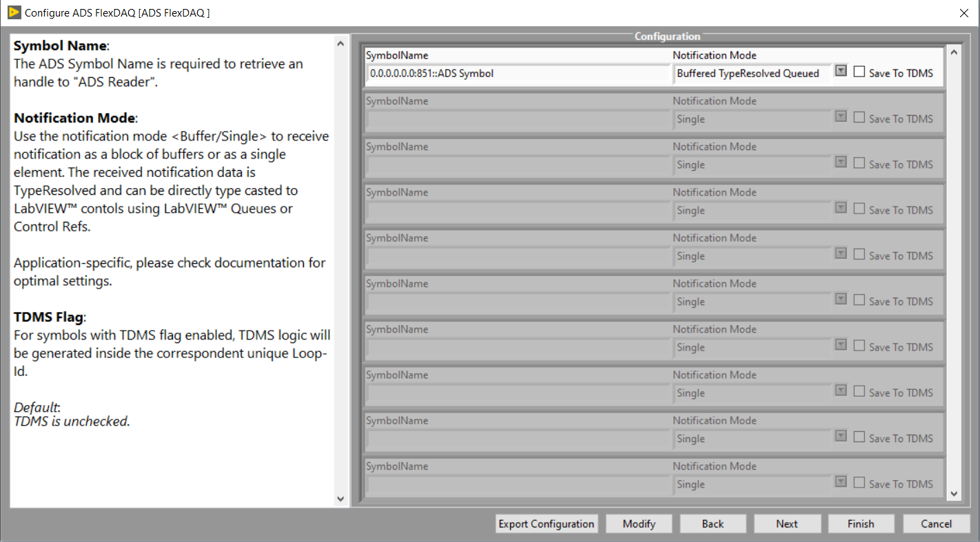Click the LabVIEW icon in the title bar
980x542 pixels.
coord(14,12)
